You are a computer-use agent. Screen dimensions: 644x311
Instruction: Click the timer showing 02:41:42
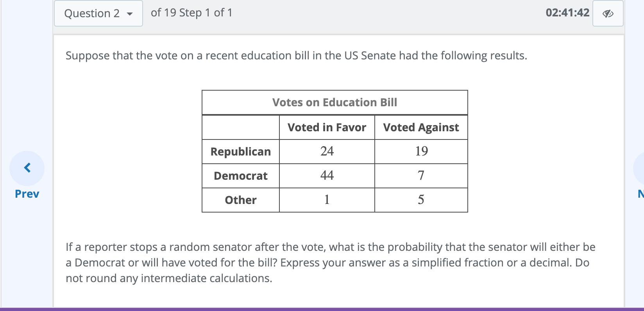point(567,13)
